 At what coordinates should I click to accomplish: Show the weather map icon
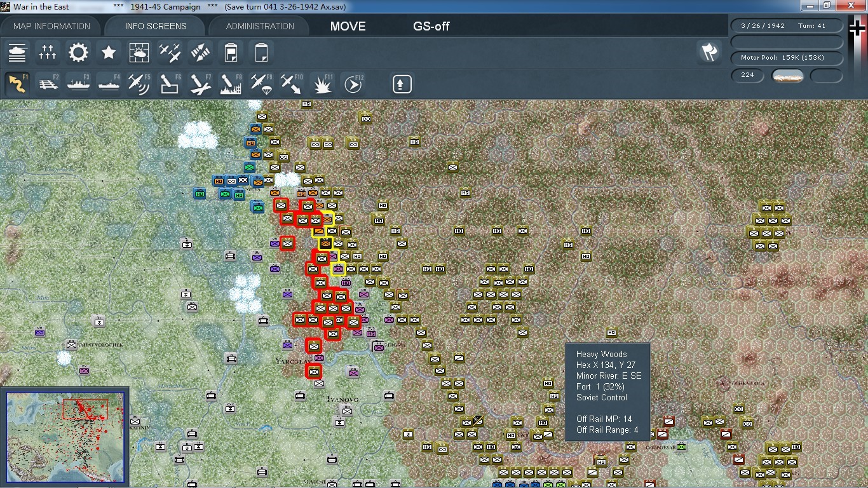click(x=139, y=52)
